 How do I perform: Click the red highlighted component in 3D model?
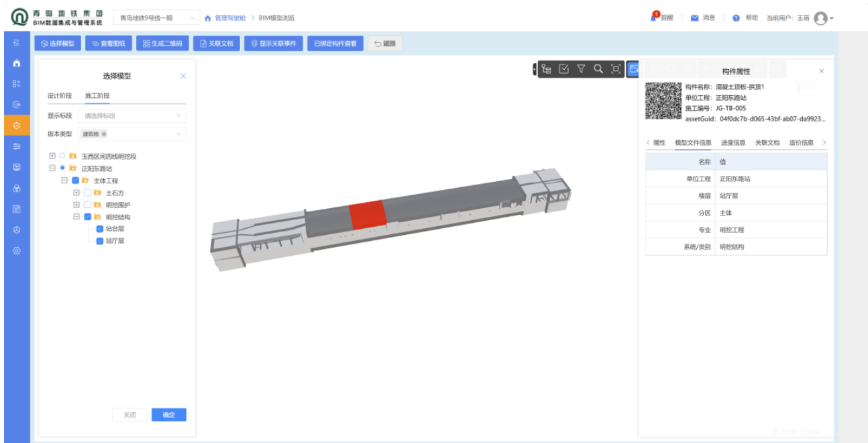pos(367,213)
